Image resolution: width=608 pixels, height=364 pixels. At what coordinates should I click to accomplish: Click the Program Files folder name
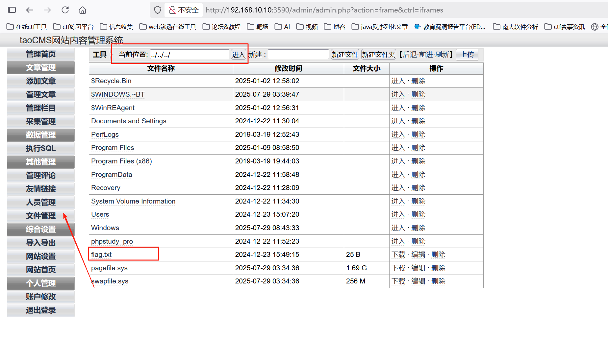[113, 148]
